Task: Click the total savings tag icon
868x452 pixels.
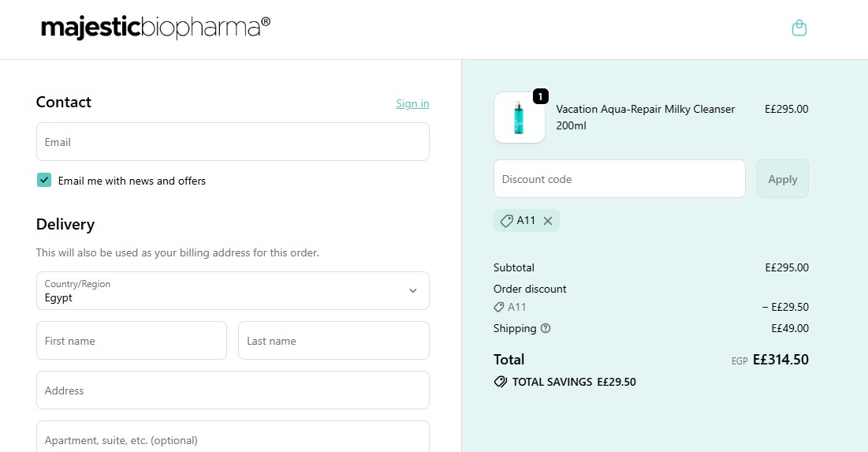Action: click(x=501, y=382)
